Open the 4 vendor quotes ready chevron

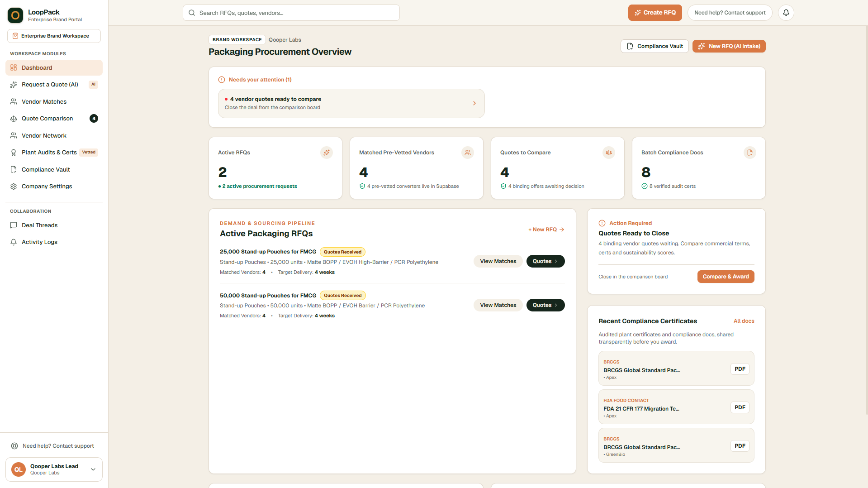(474, 103)
